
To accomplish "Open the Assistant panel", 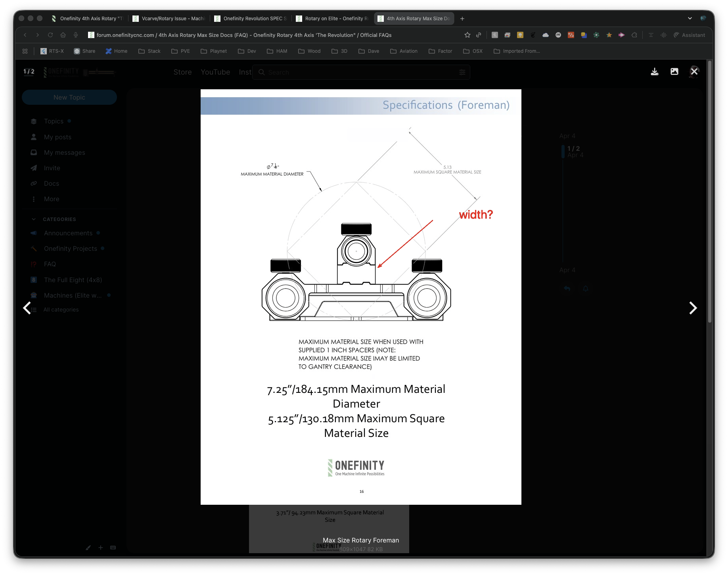I will click(x=690, y=35).
